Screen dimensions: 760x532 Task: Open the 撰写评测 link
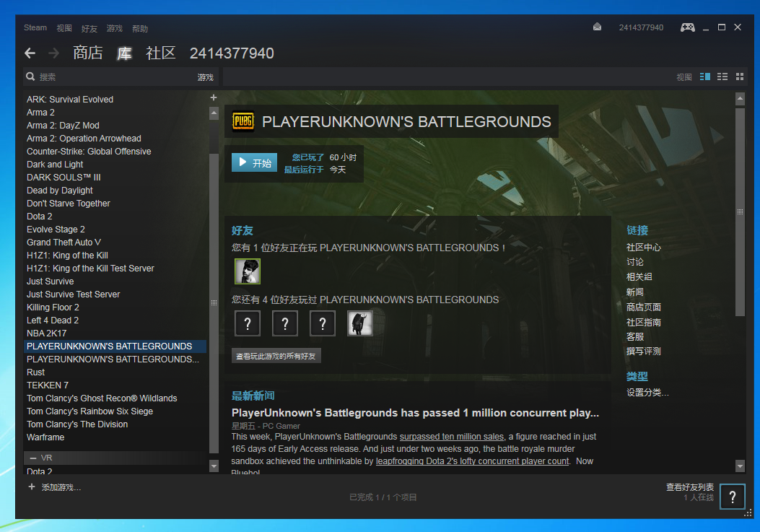644,351
